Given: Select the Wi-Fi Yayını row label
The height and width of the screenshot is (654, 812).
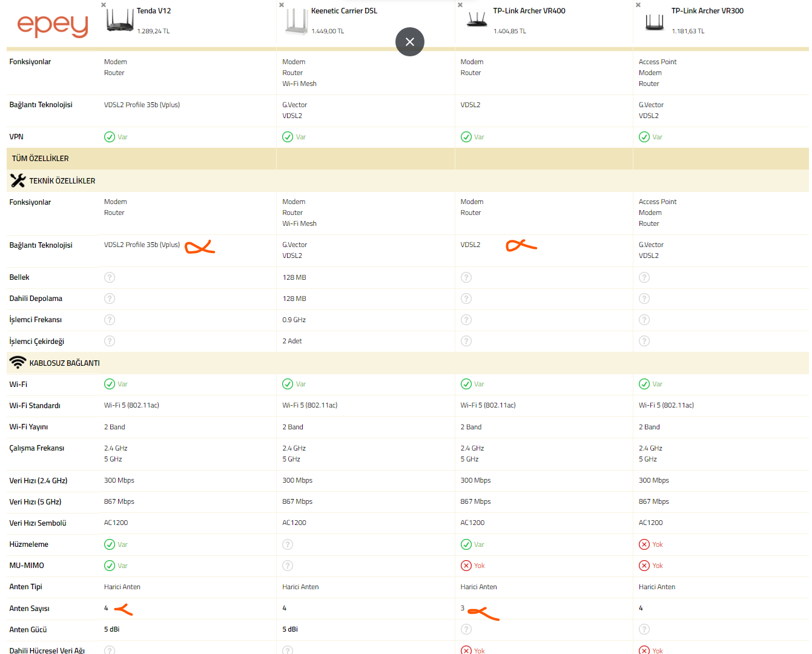Looking at the screenshot, I should pos(28,427).
